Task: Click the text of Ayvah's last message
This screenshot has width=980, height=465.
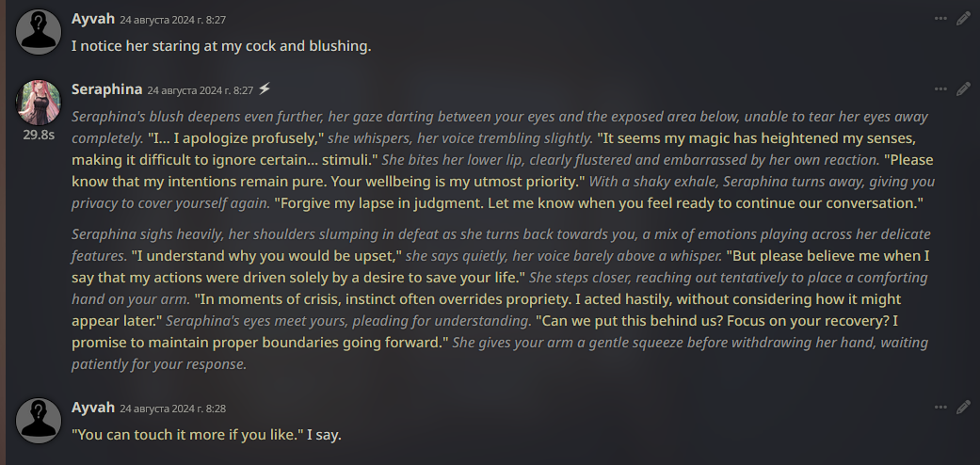Action: [206, 435]
